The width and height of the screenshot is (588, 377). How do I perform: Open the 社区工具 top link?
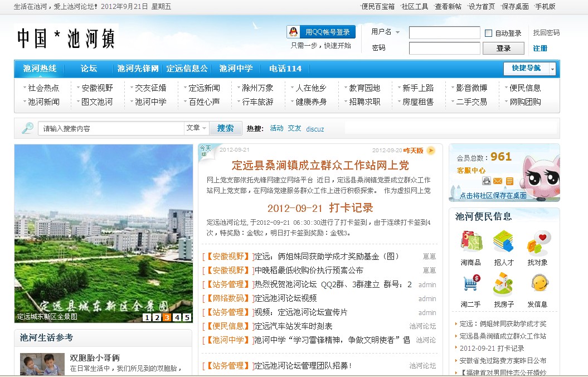(415, 6)
